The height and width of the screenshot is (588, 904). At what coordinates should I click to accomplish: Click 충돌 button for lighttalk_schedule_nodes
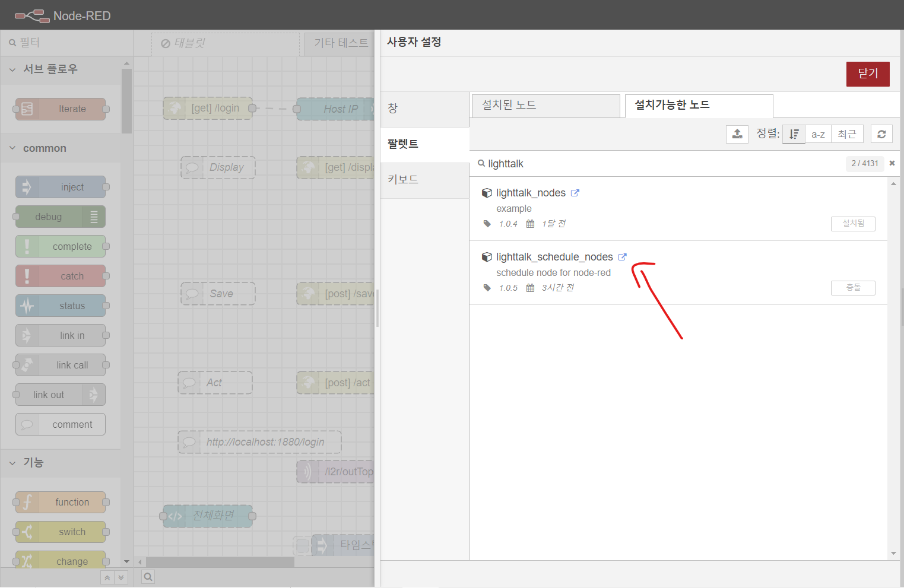click(853, 287)
